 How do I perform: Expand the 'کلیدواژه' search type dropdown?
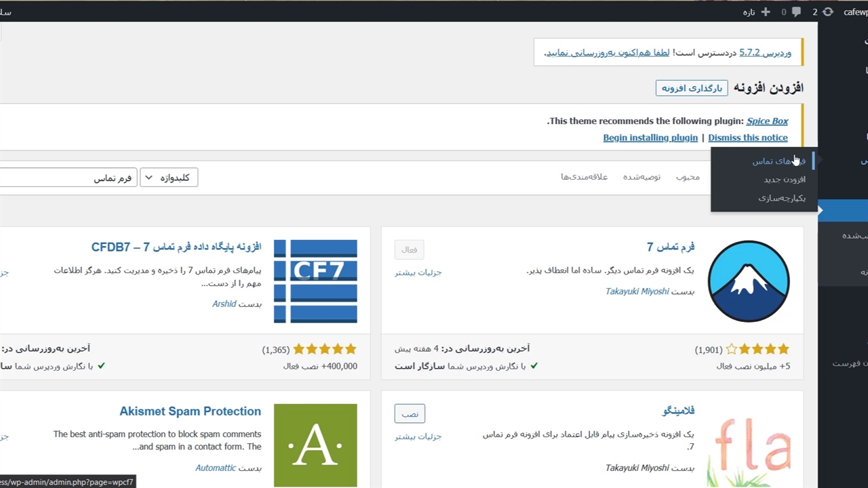169,178
